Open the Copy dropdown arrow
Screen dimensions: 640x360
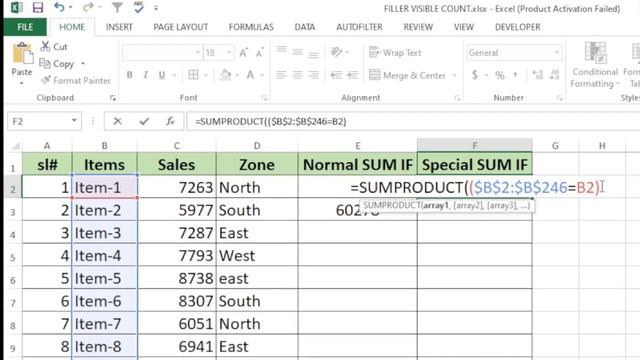(83, 64)
